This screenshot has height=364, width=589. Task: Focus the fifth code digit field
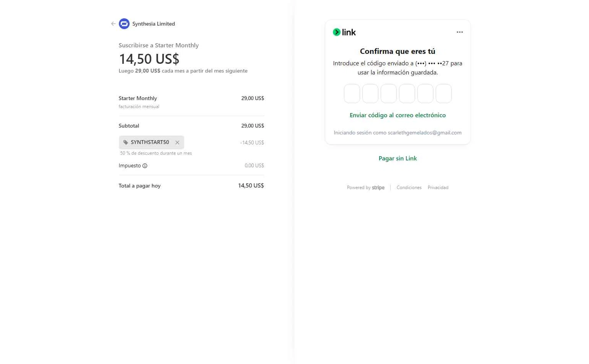(425, 94)
